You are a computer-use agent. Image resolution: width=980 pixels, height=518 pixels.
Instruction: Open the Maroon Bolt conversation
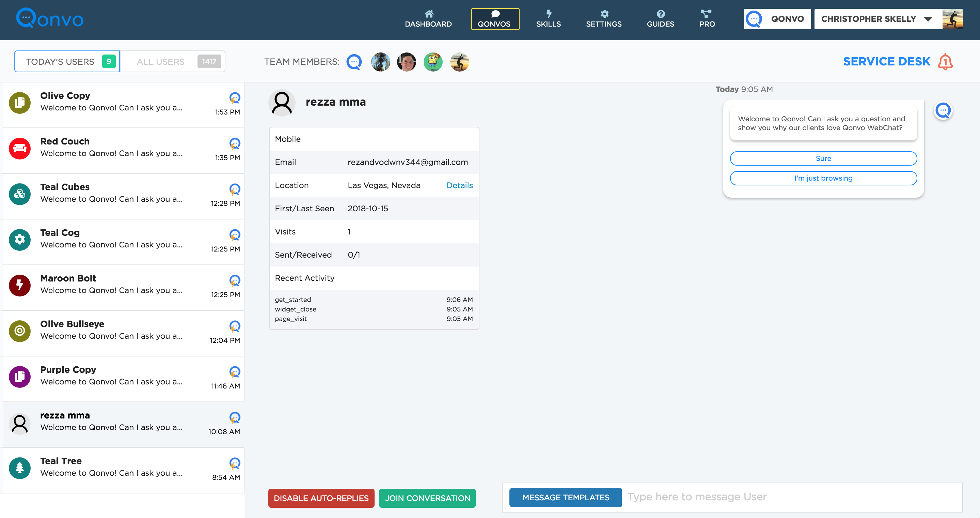click(x=123, y=287)
